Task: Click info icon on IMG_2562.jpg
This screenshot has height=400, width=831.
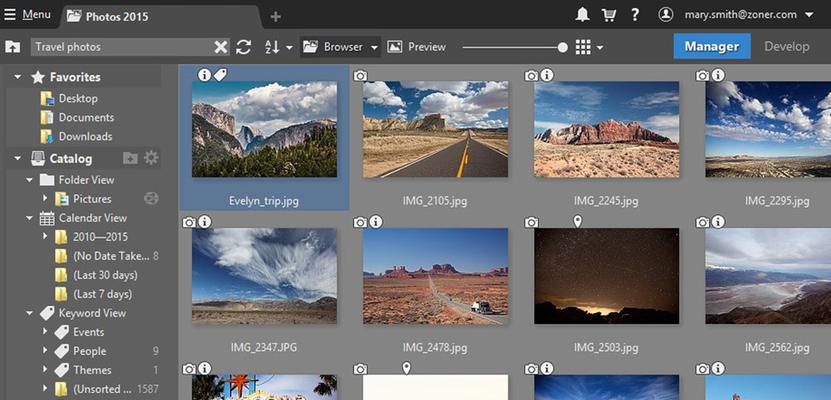Action: [x=718, y=222]
